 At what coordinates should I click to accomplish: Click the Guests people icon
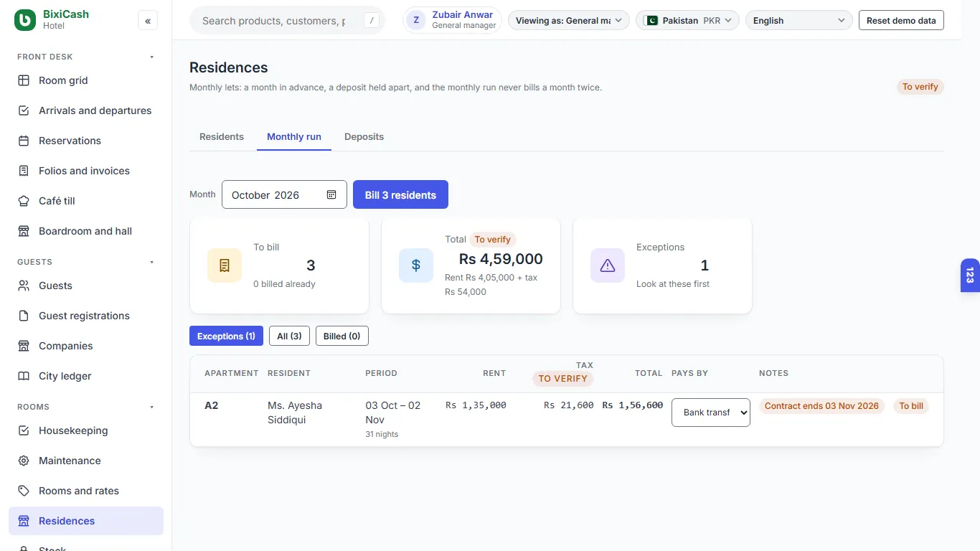tap(24, 286)
